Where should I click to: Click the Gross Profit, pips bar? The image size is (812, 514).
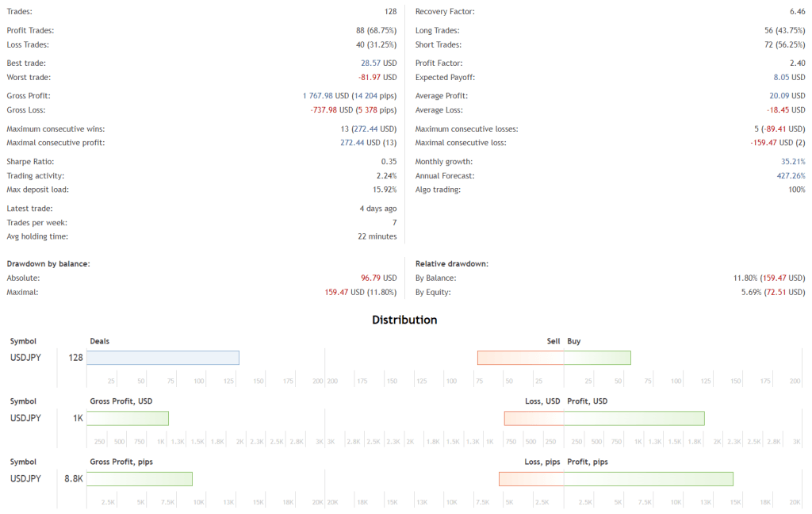(140, 478)
